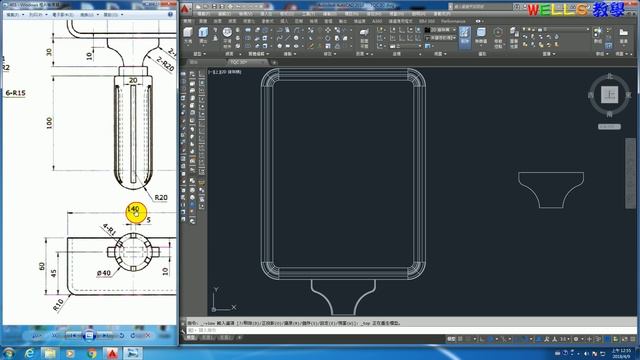The image size is (640, 360).
Task: Toggle the grid display in status bar
Action: [461, 339]
